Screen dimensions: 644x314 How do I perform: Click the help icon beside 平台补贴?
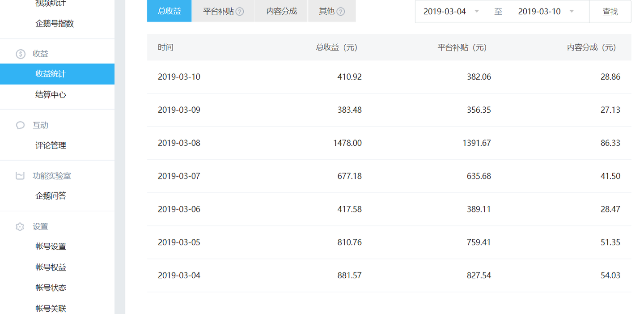[240, 12]
